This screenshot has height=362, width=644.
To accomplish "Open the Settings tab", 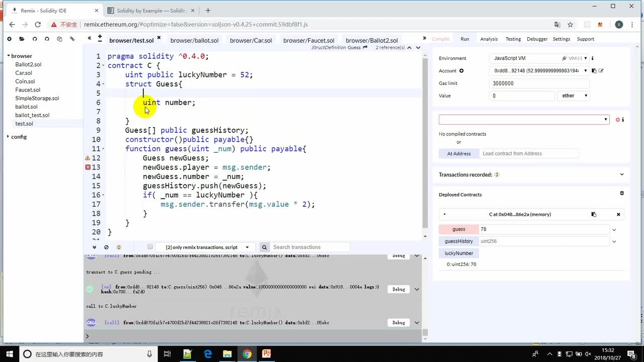I will pyautogui.click(x=561, y=39).
